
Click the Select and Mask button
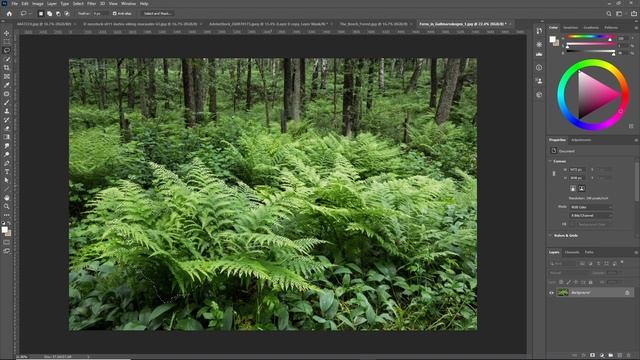click(x=157, y=13)
